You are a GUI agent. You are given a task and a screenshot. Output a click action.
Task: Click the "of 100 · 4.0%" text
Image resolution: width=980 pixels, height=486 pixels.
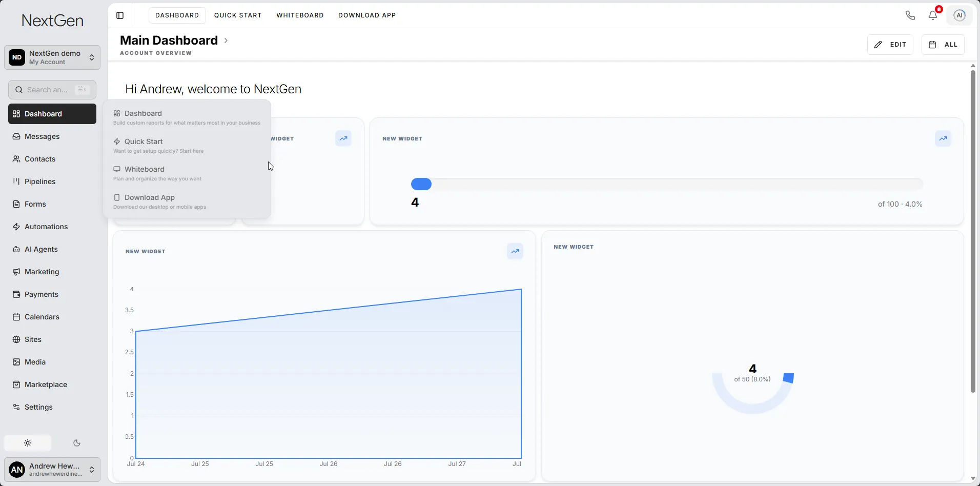click(x=900, y=204)
